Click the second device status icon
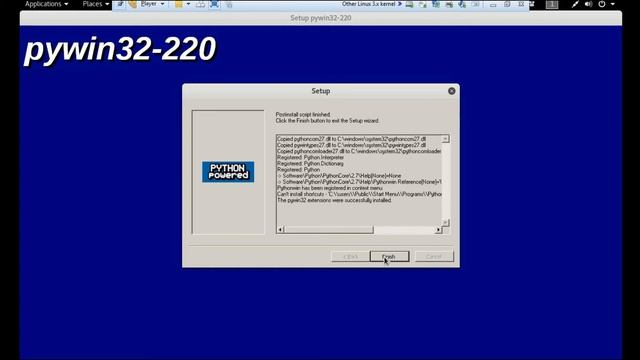 tap(422, 4)
